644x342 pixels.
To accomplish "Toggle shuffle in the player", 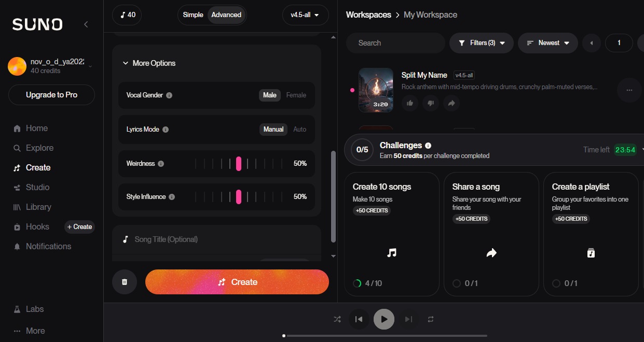I will (337, 319).
